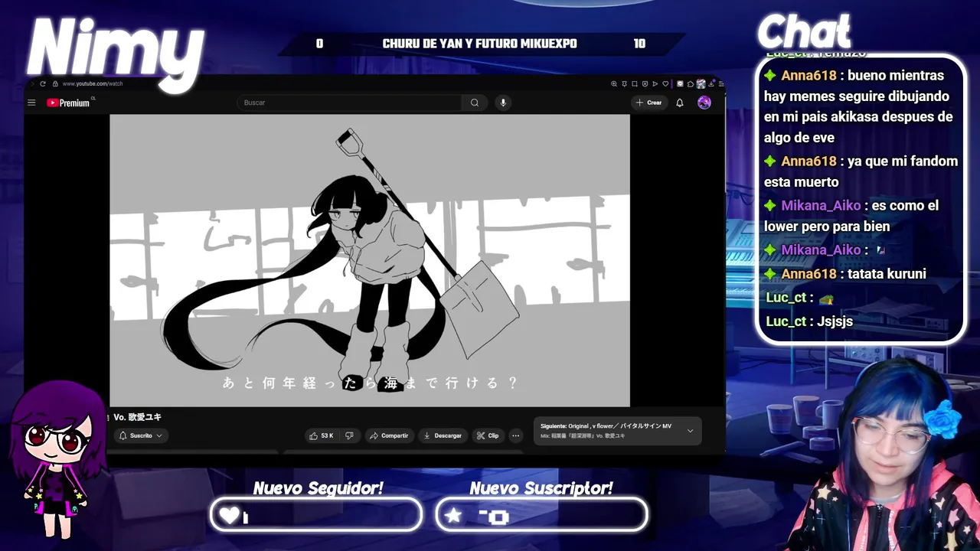Open browser profile picture in toolbar
The width and height of the screenshot is (980, 551).
tap(701, 83)
